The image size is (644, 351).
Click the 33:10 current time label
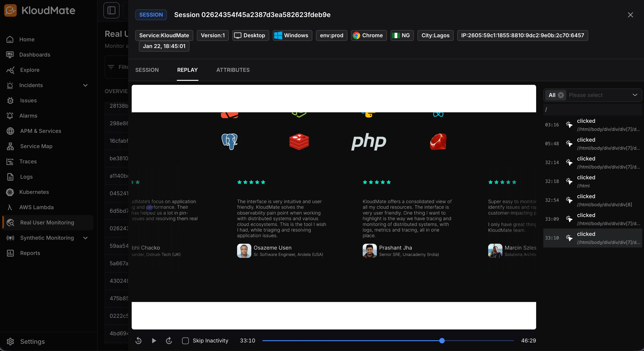point(247,340)
